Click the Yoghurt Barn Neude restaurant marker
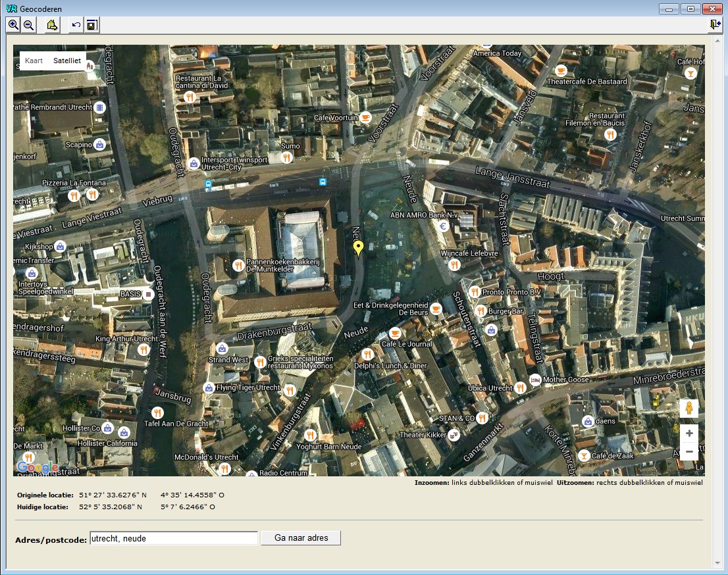Viewport: 728px width, 575px height. point(310,436)
